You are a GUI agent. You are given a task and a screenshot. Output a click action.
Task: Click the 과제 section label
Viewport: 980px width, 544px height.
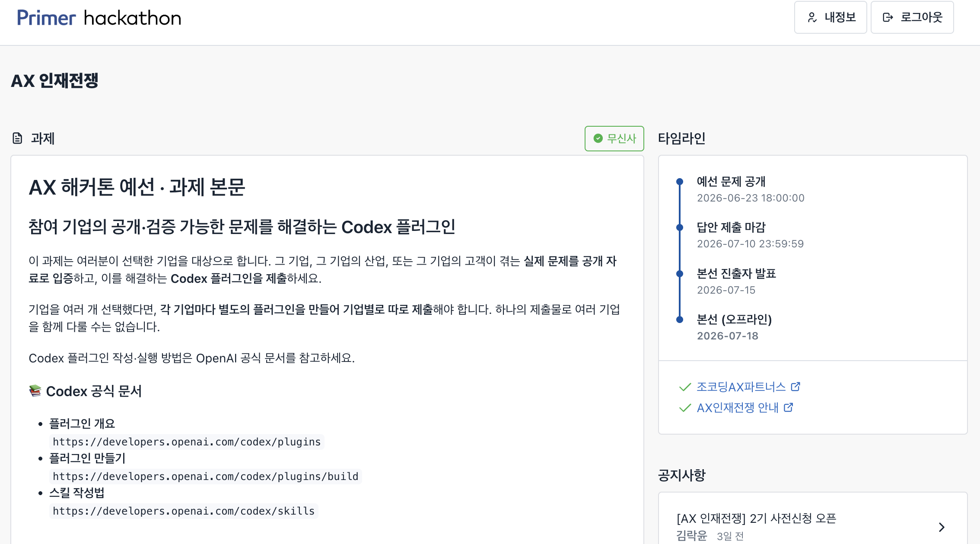(x=43, y=138)
